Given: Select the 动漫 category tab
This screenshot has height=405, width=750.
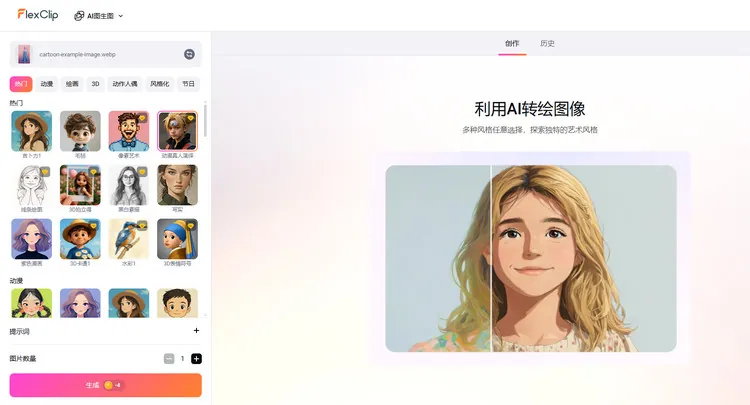Looking at the screenshot, I should point(47,84).
